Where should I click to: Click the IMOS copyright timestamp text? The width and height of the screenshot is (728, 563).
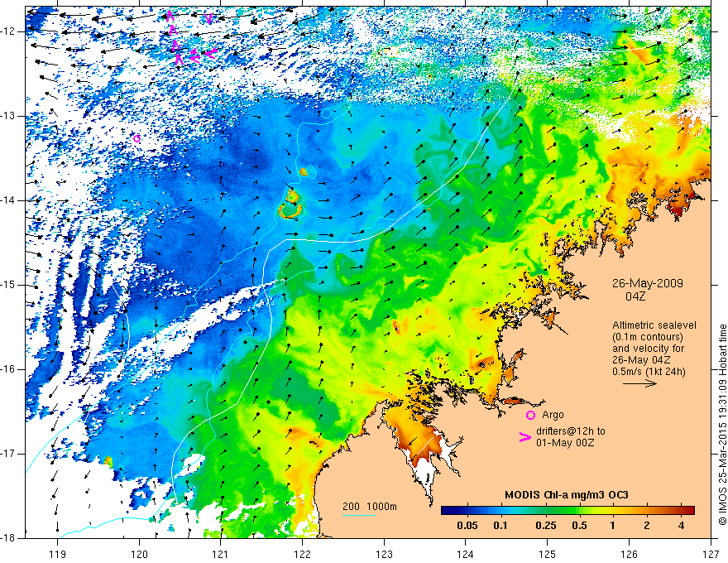722,426
